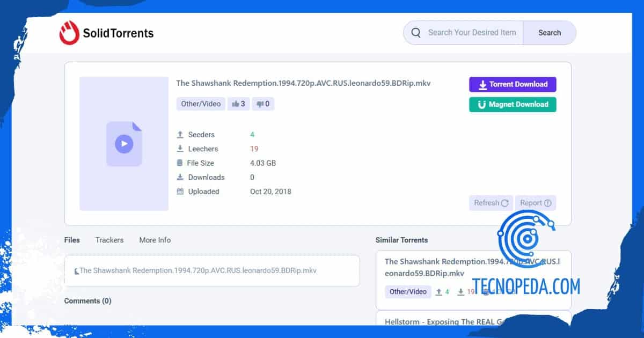The image size is (644, 338).
Task: Click the file size value 4.03 GB
Action: 263,163
